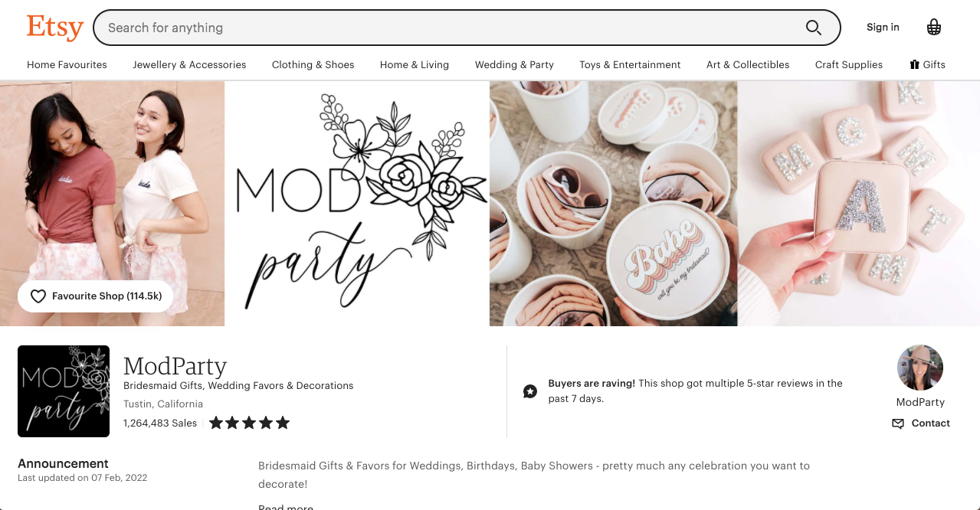Viewport: 980px width, 510px height.
Task: Open the Craft Supplies category
Action: 849,65
